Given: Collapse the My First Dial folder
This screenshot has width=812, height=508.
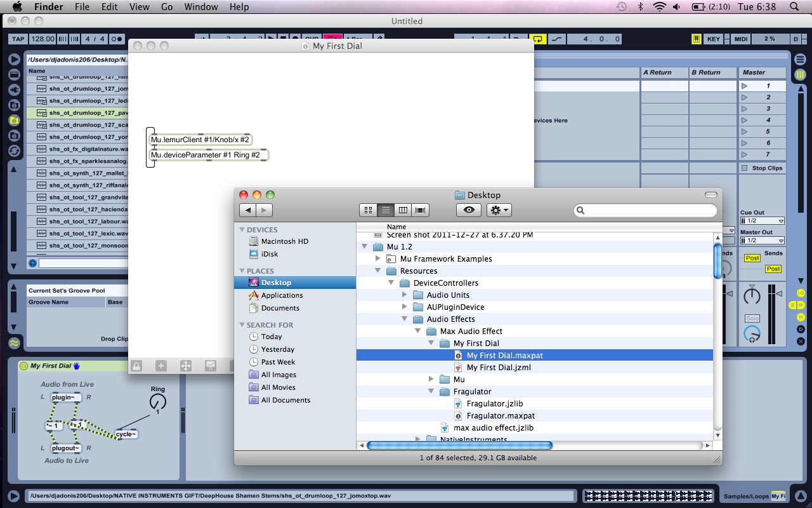Looking at the screenshot, I should coord(431,343).
